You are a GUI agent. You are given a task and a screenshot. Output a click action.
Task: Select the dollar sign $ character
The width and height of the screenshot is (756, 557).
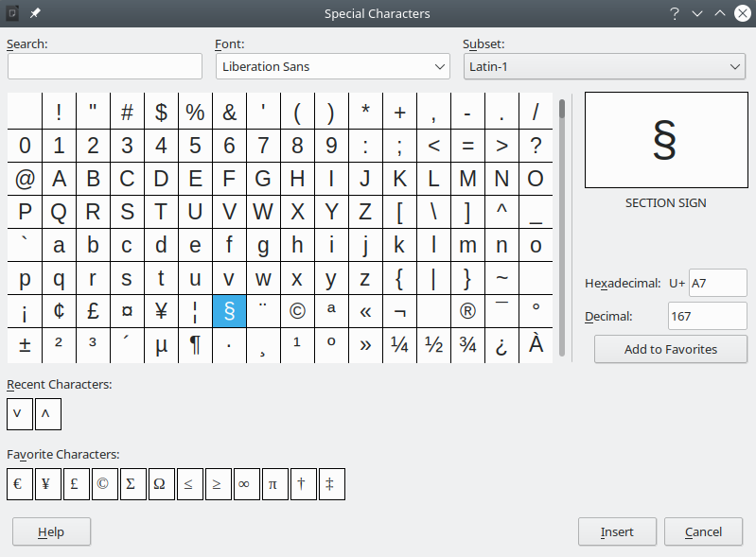161,112
